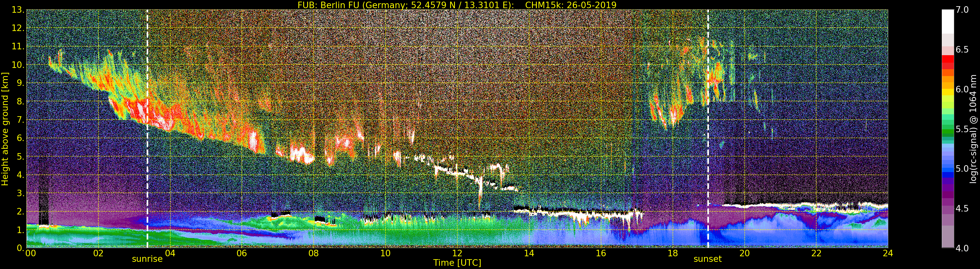Click the colorbar value '4.5'
The height and width of the screenshot is (269, 980).
click(x=962, y=208)
